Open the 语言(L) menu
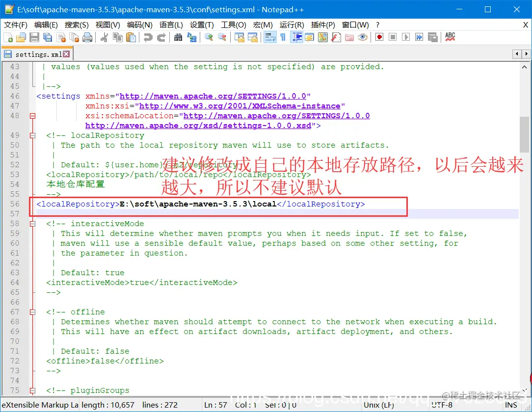Screen dimensions: 532x412 point(171,25)
